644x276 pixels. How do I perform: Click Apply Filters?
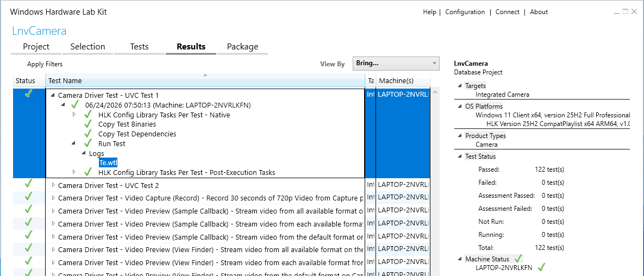(45, 64)
